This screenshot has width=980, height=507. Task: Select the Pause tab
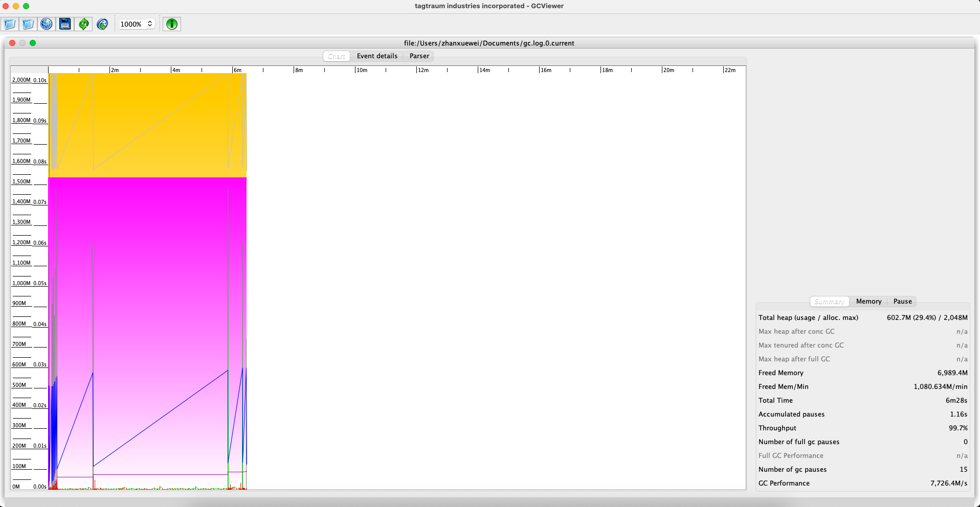902,302
